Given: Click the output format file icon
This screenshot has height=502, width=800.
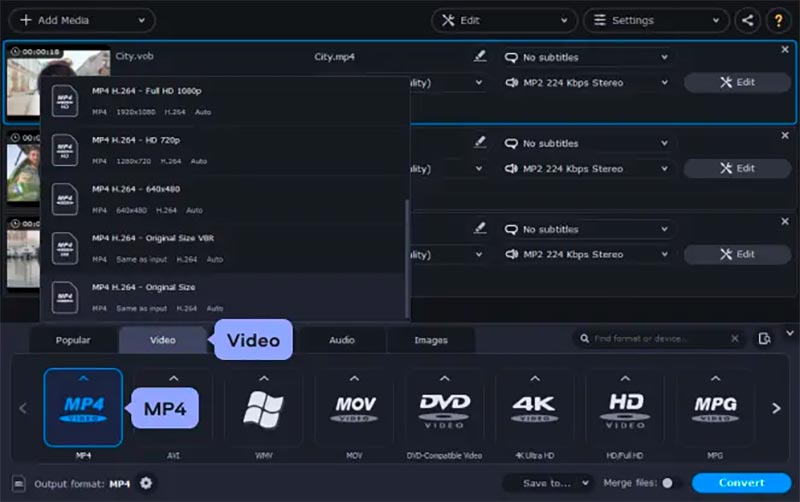Looking at the screenshot, I should point(19,483).
